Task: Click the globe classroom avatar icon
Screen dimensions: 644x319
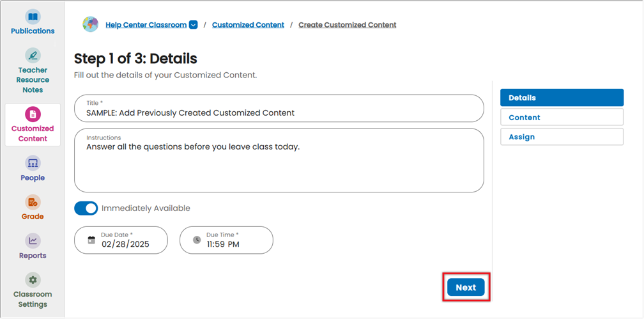Action: (90, 25)
